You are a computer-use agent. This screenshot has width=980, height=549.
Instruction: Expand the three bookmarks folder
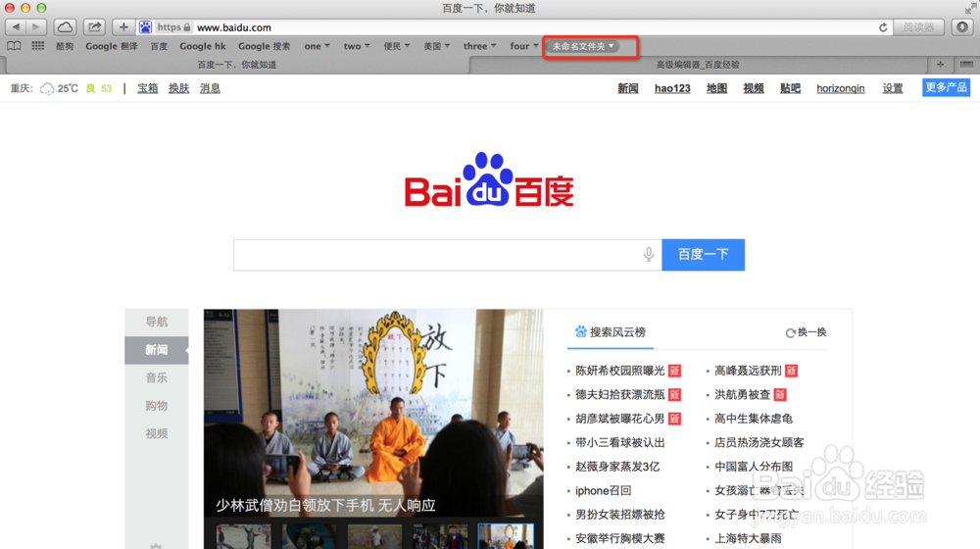[479, 46]
